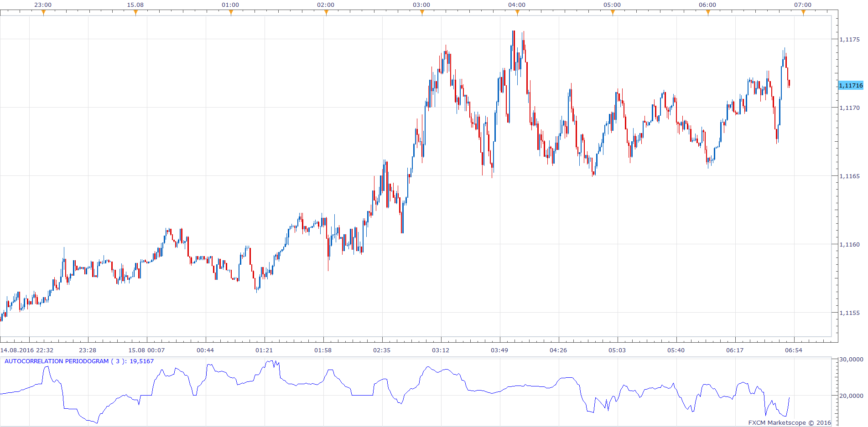Image resolution: width=868 pixels, height=427 pixels.
Task: Click the 01:58 time axis label
Action: pos(323,350)
